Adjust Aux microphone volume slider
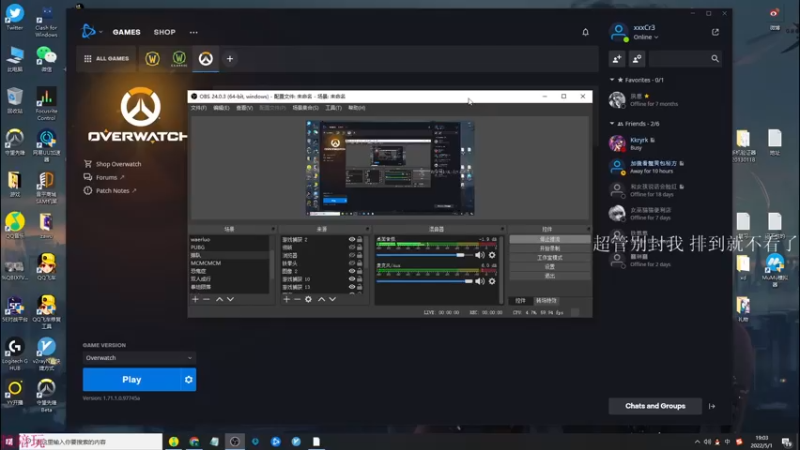 point(424,281)
